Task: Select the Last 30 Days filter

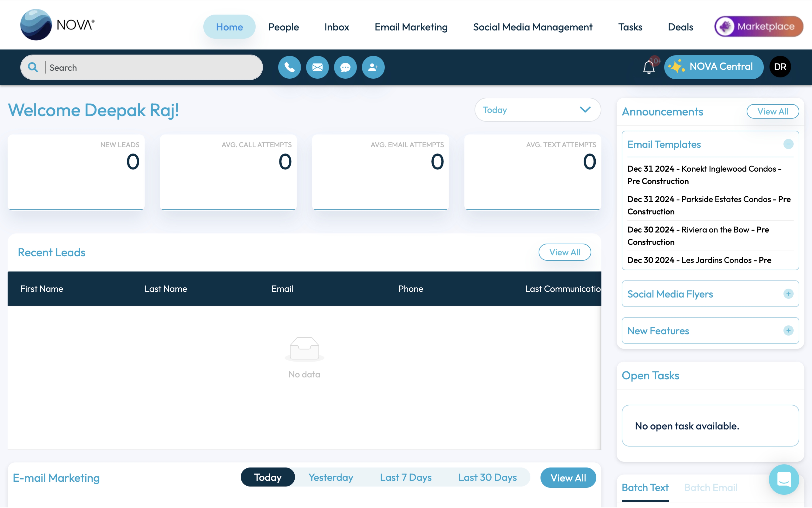Action: [487, 477]
